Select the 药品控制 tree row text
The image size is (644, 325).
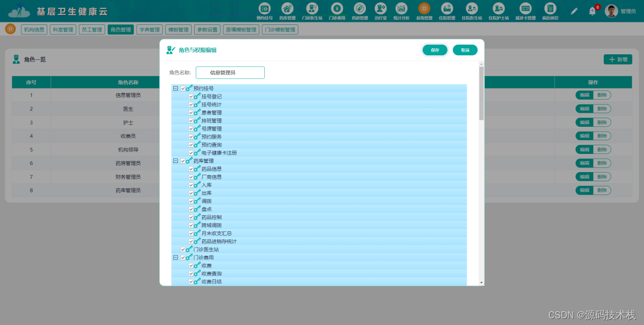coord(211,217)
